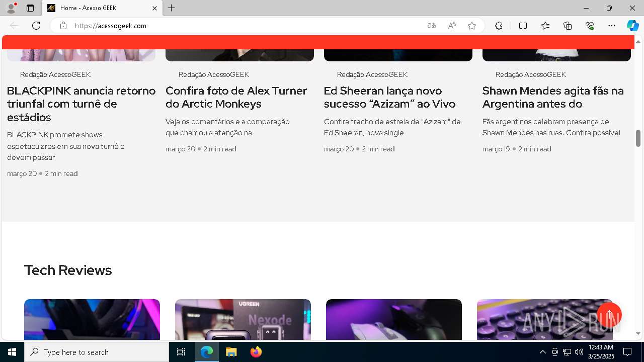Open the Windows Start menu
This screenshot has height=362, width=644.
click(12, 352)
